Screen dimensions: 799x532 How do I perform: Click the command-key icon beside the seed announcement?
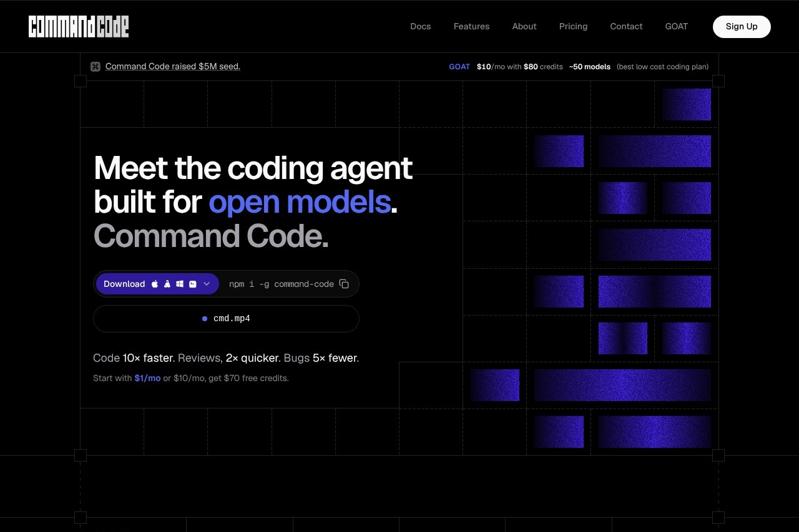point(96,67)
